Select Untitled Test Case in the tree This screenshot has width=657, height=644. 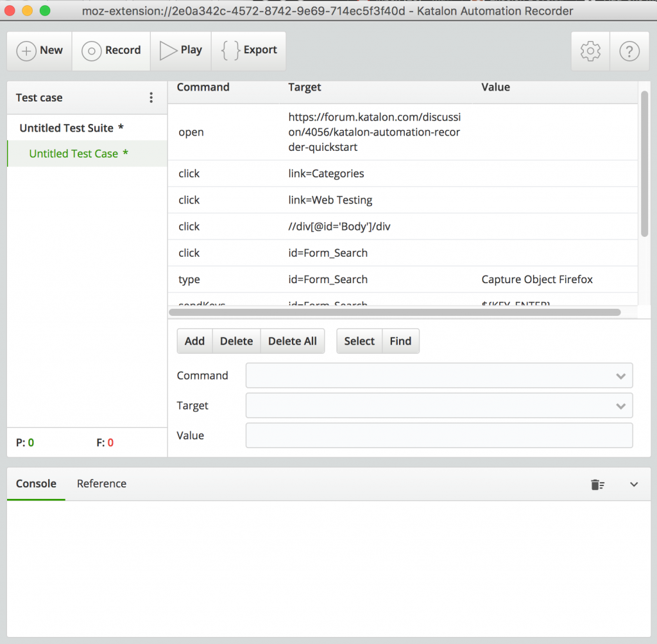coord(87,153)
